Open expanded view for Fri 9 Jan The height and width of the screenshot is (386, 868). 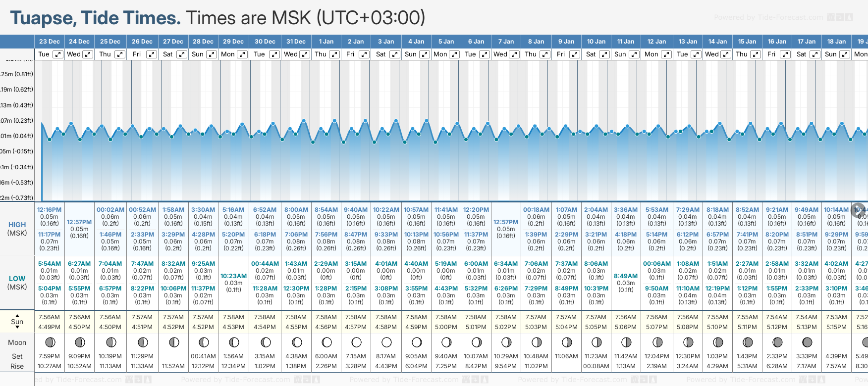[x=574, y=54]
